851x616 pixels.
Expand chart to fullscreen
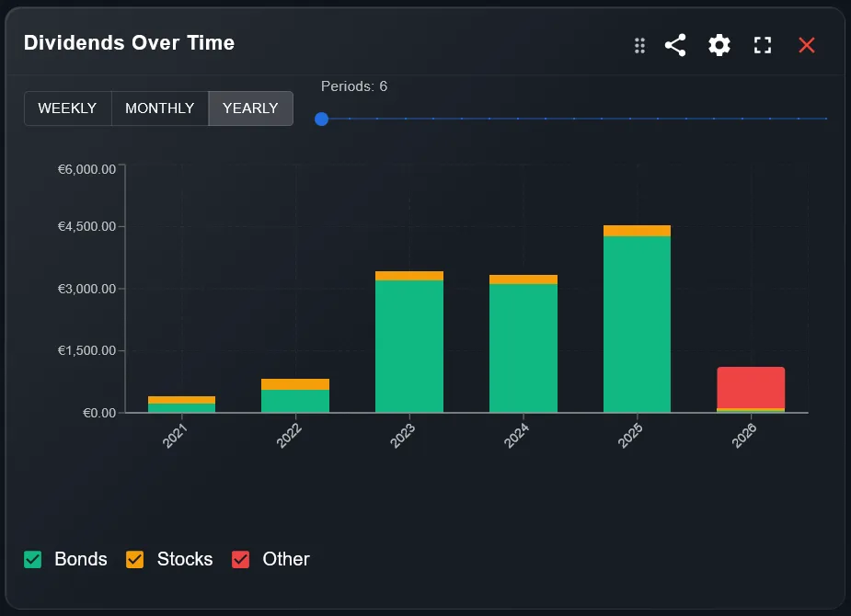point(763,44)
